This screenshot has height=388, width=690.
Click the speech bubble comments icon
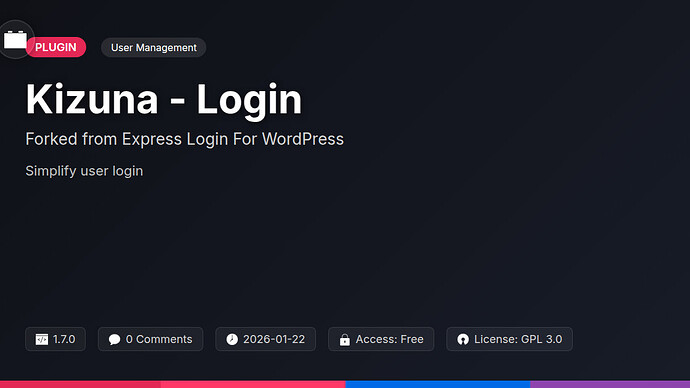tap(114, 339)
